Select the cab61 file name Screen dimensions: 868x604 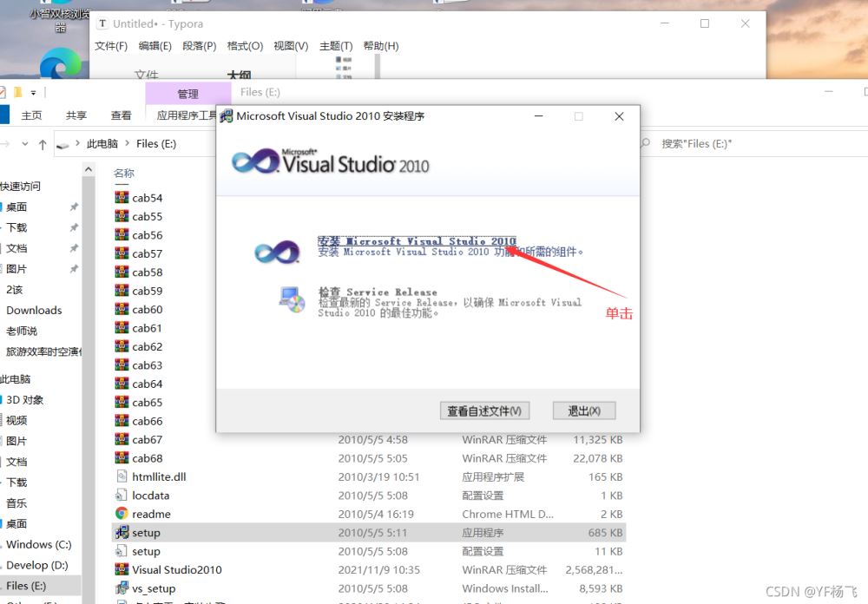(148, 328)
